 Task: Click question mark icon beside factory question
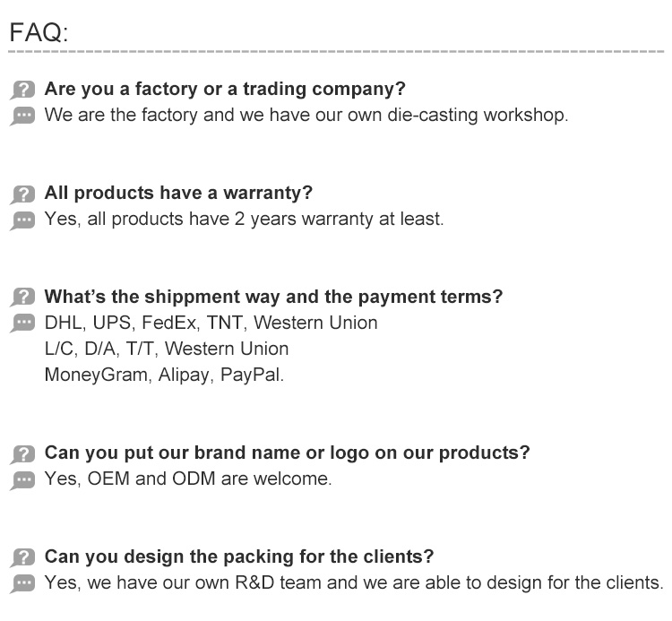(x=23, y=91)
